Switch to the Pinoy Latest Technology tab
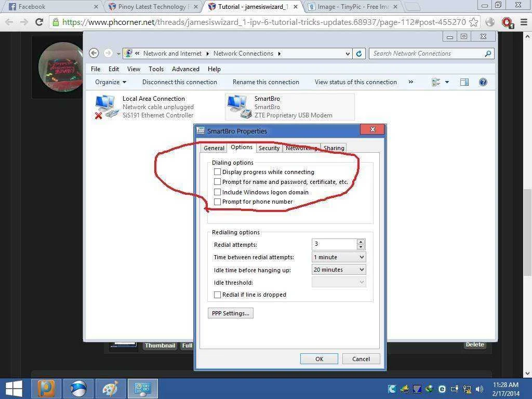 click(x=152, y=6)
